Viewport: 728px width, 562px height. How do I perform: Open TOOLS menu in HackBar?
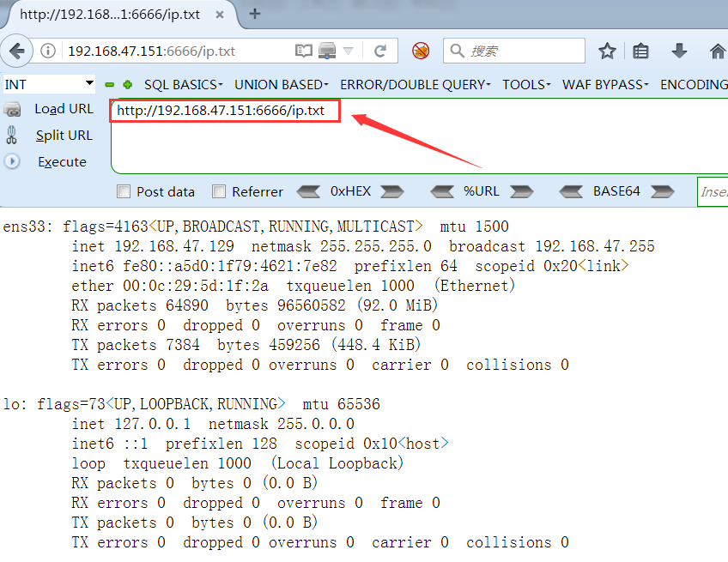point(526,84)
